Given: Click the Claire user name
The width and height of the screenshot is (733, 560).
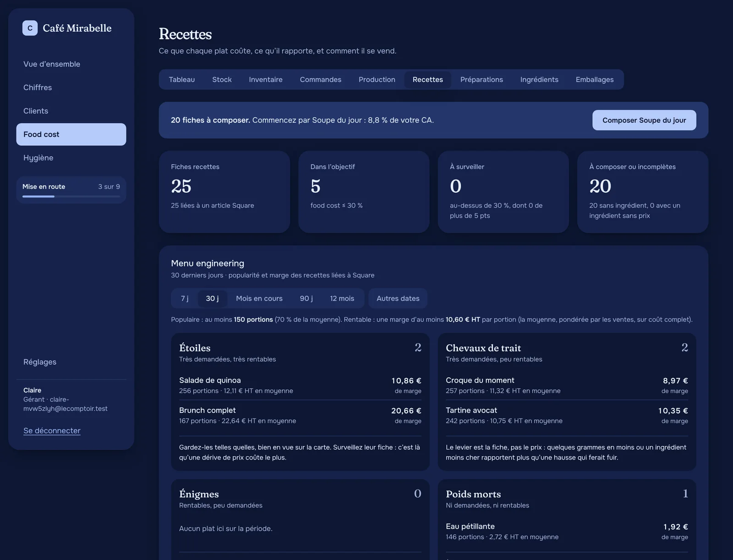Looking at the screenshot, I should tap(32, 390).
